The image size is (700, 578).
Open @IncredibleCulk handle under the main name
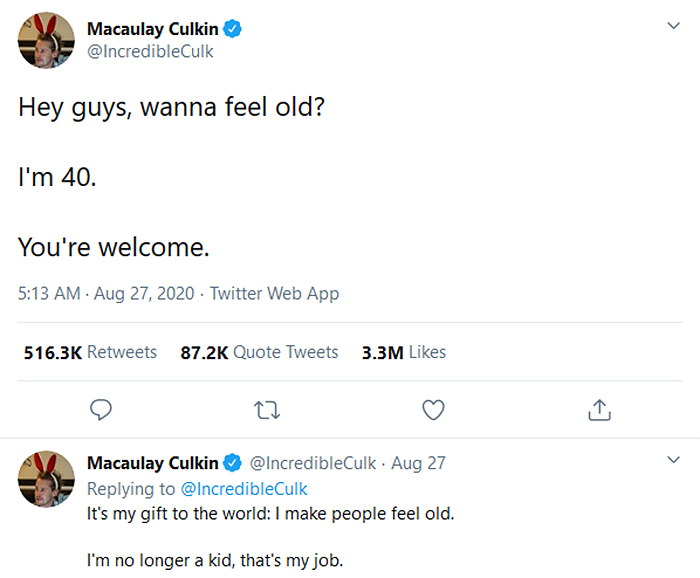pyautogui.click(x=150, y=51)
